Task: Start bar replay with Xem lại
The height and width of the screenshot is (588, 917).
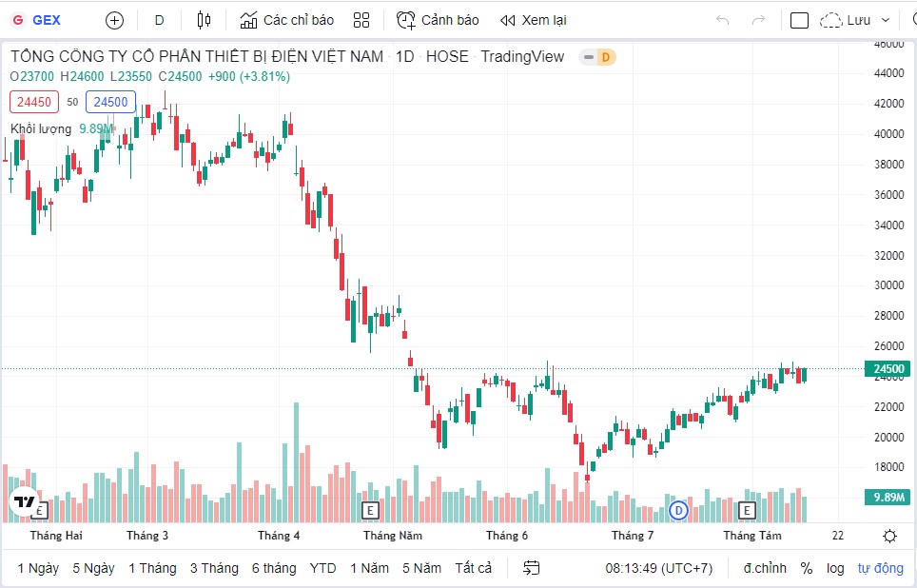Action: 533,20
